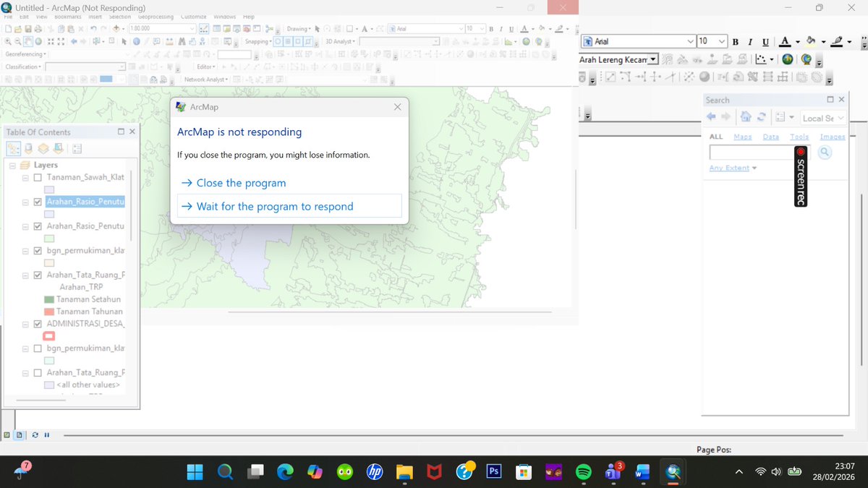Open Table Of Contents Options icon
868x488 pixels.
click(x=77, y=148)
